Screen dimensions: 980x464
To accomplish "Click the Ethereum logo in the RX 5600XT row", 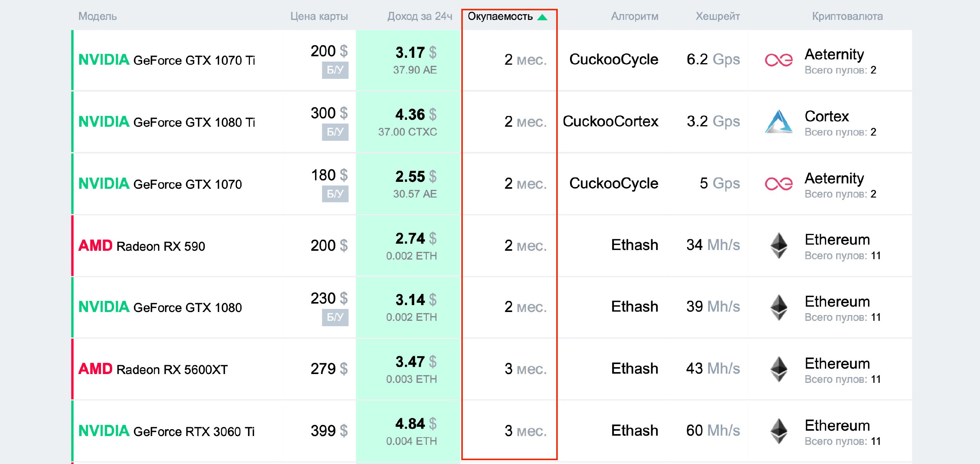I will tap(779, 369).
